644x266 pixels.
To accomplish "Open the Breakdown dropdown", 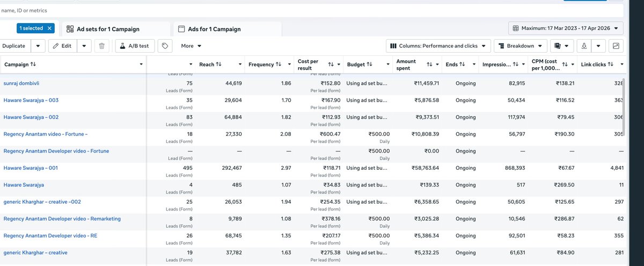I will coord(520,46).
